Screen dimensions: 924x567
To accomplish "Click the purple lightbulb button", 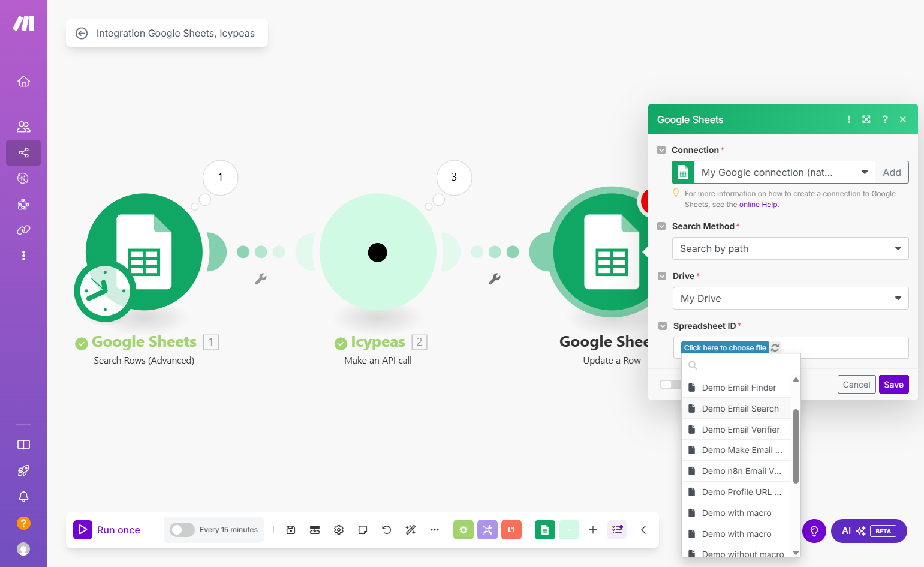I will pos(814,531).
